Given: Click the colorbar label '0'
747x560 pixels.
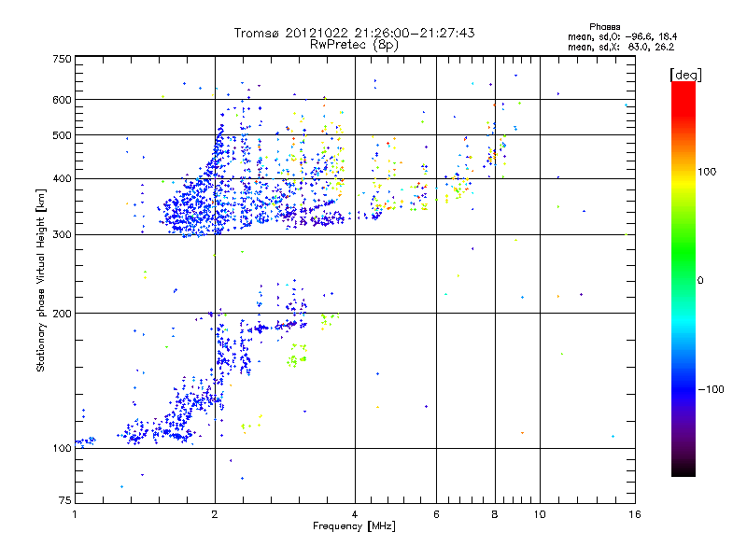Looking at the screenshot, I should point(700,280).
